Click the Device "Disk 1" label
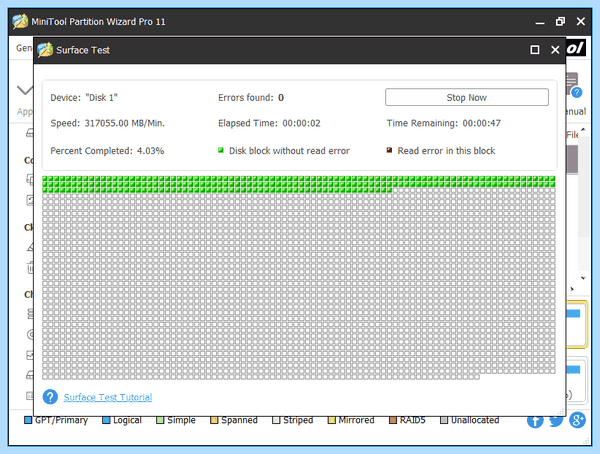Viewport: 600px width, 454px height. click(84, 98)
